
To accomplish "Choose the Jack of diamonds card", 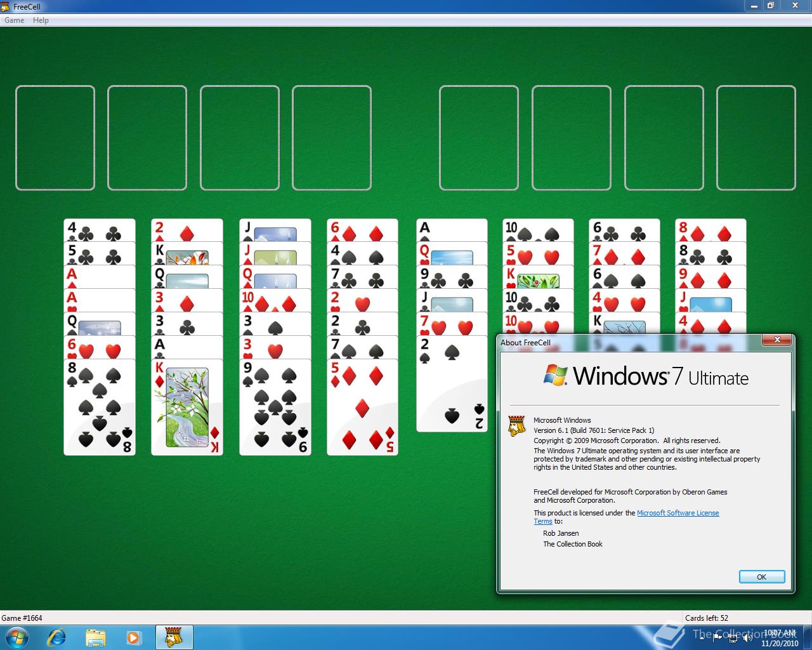I will (x=275, y=254).
